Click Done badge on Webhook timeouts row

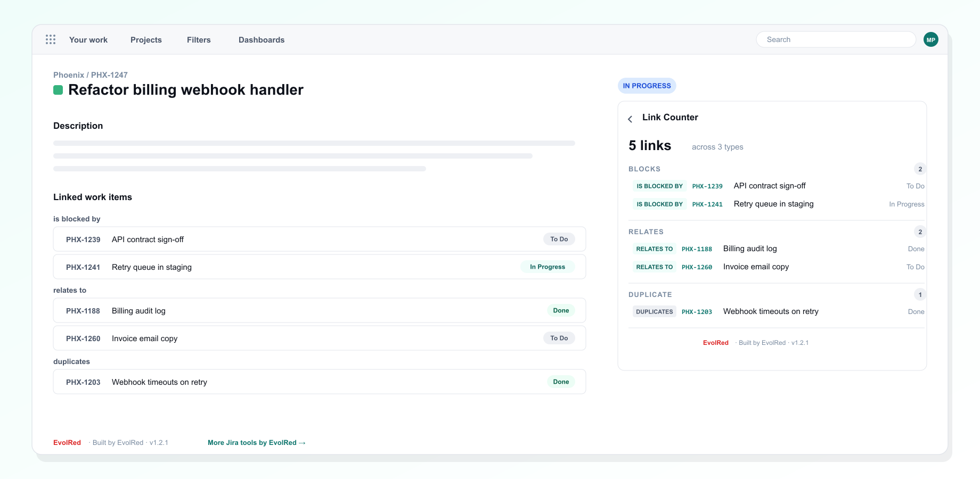coord(561,382)
